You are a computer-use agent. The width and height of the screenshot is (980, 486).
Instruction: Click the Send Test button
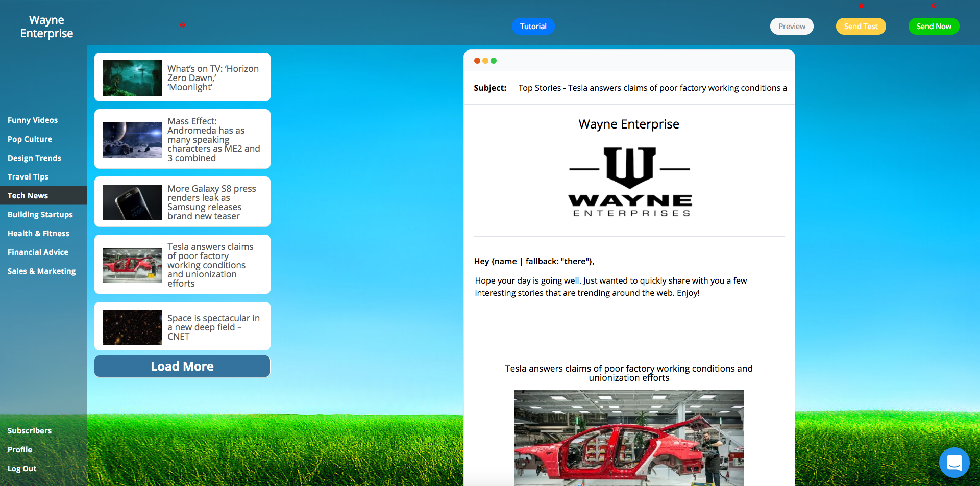[861, 27]
